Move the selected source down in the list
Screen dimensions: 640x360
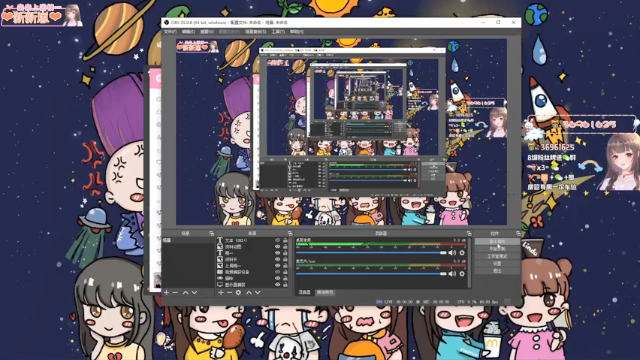point(258,293)
